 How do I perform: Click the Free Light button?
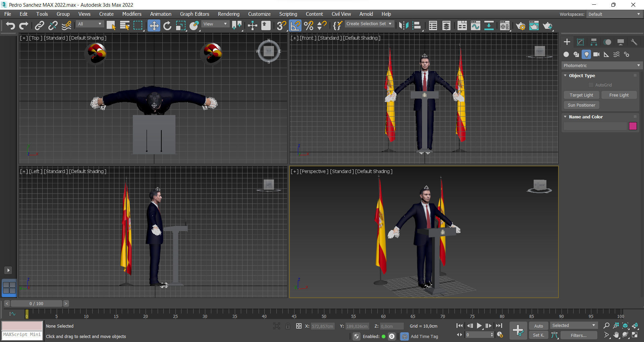619,95
